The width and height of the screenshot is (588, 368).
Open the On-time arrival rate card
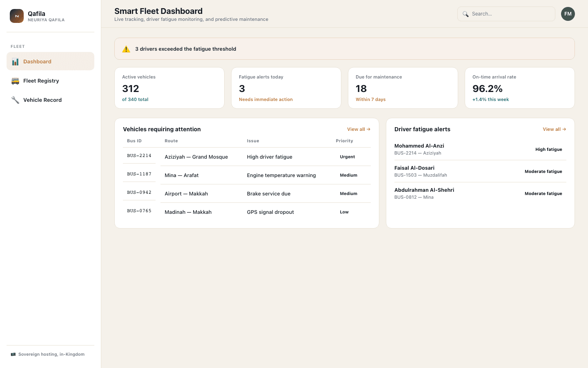click(x=520, y=88)
